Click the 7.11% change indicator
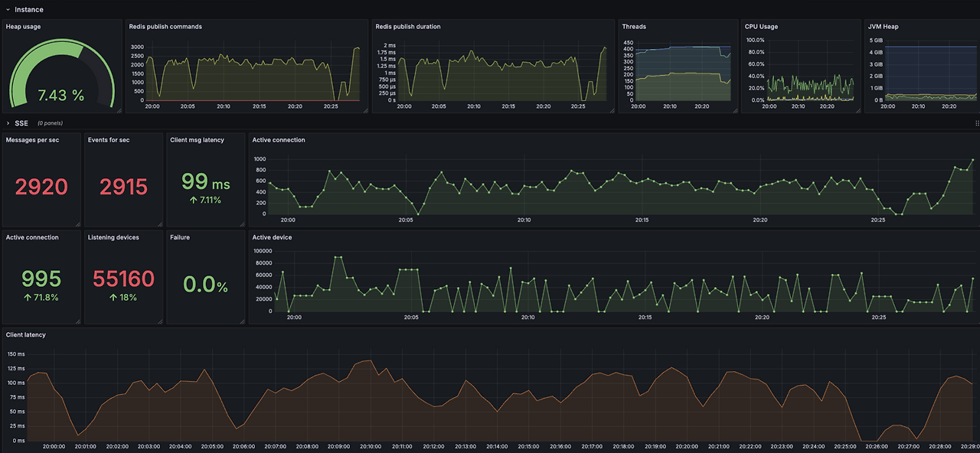Image resolution: width=980 pixels, height=453 pixels. coord(206,200)
